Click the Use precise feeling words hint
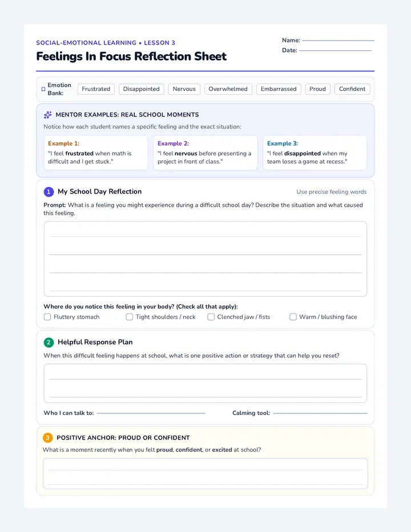Image resolution: width=411 pixels, height=532 pixels. point(332,192)
